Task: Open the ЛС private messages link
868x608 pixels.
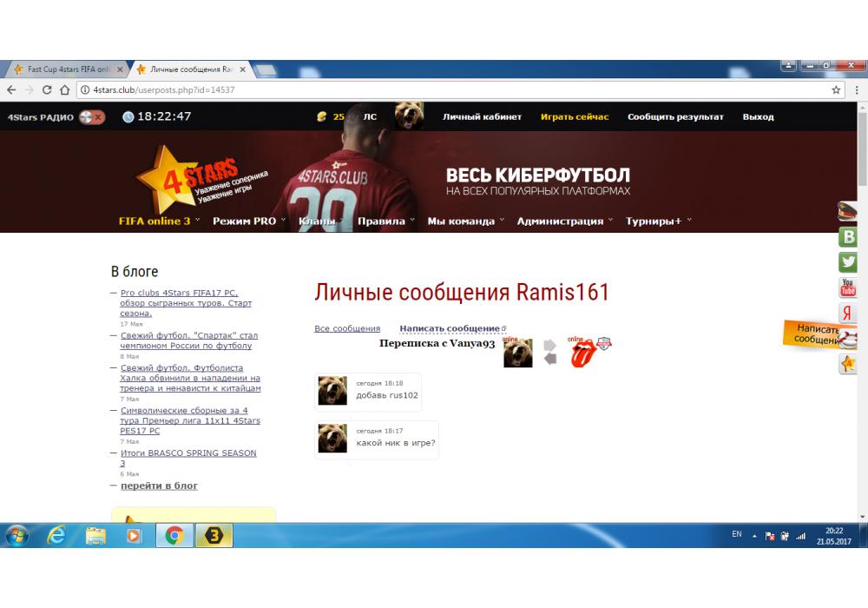Action: coord(370,117)
